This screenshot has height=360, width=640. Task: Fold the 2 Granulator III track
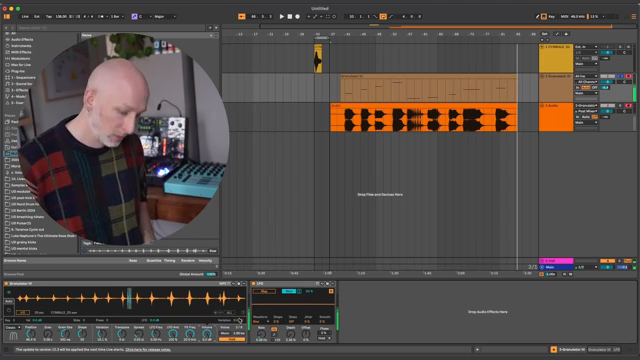(542, 76)
